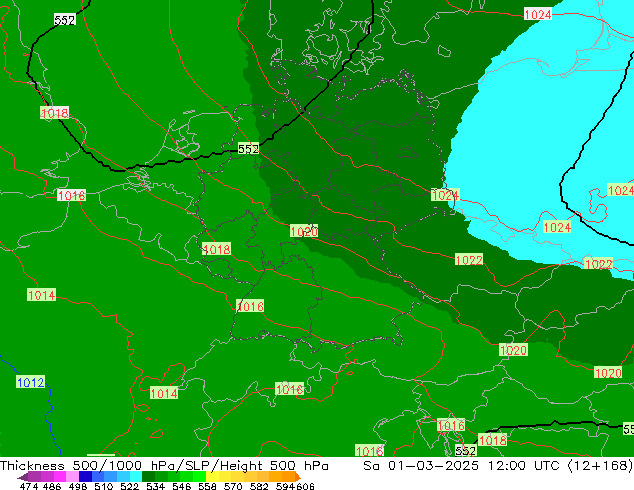The width and height of the screenshot is (634, 490).
Task: Click the '1014' label directly above the blue '1012'
Action: [41, 295]
